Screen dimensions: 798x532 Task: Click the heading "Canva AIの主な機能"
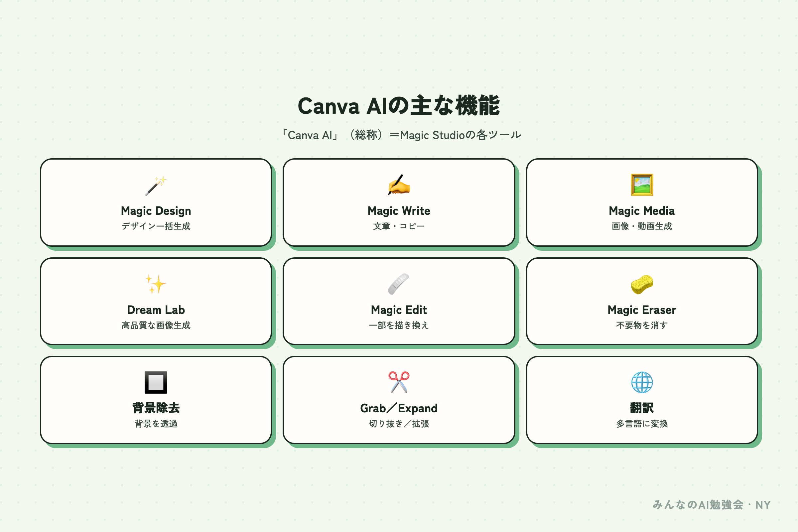(x=399, y=106)
